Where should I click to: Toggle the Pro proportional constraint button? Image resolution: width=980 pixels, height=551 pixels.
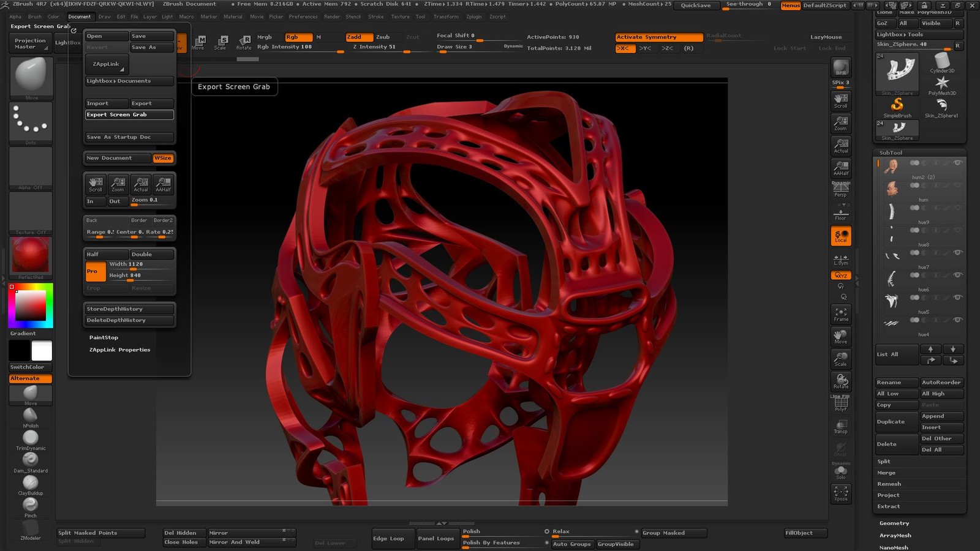96,271
